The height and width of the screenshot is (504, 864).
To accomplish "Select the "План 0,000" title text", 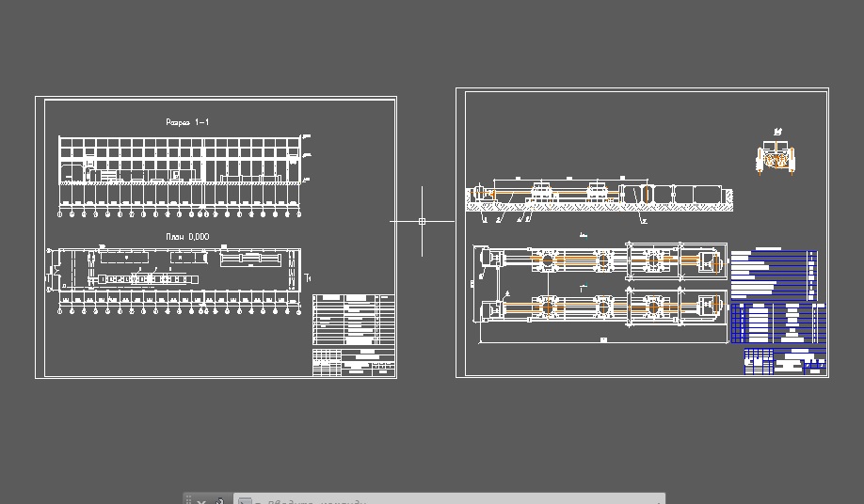I will point(187,237).
